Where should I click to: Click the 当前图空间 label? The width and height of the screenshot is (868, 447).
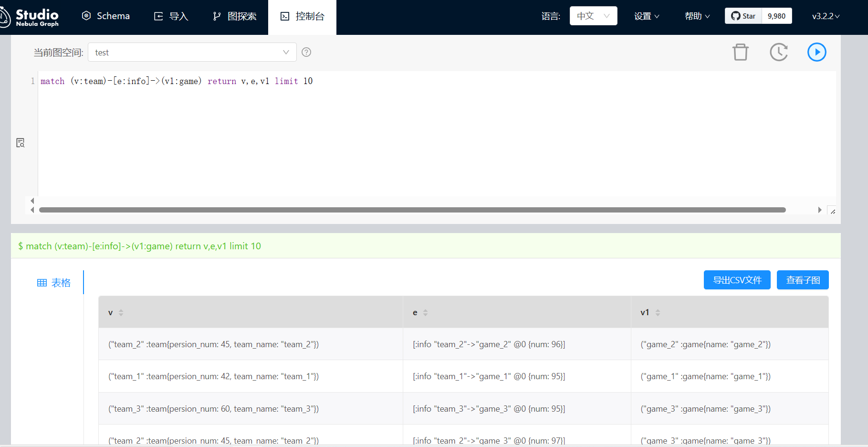pos(58,53)
